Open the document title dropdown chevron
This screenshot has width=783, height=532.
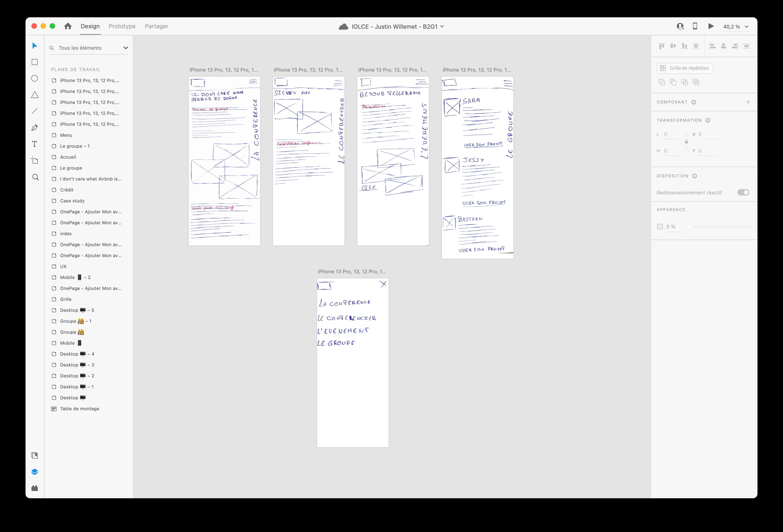pos(442,26)
